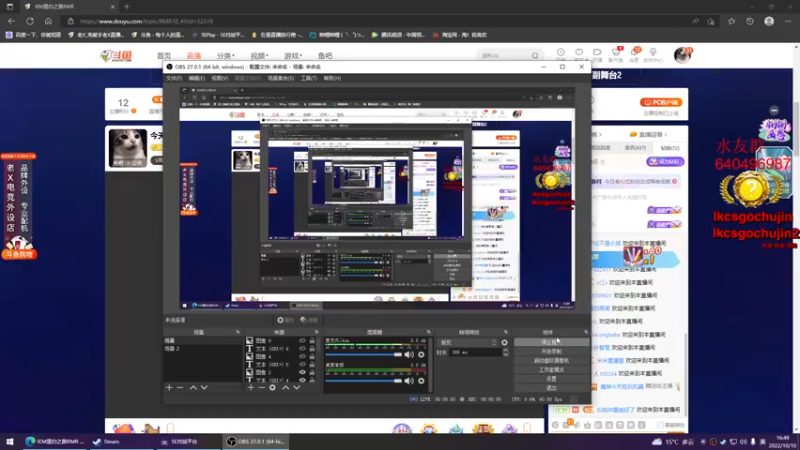Toggle visibility of 图像 4 source

[302, 357]
